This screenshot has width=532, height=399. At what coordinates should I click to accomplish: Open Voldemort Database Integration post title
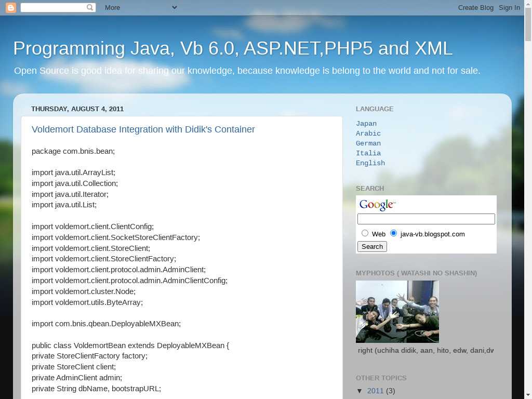coord(143,129)
